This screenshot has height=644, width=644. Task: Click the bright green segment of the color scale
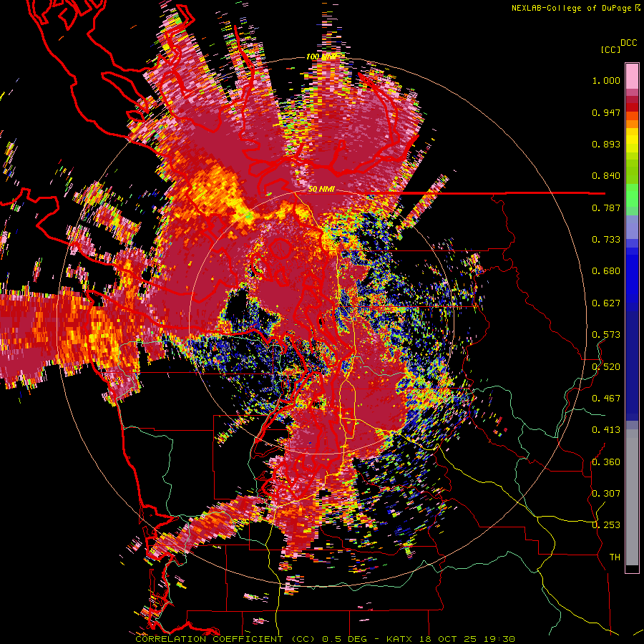click(x=632, y=195)
